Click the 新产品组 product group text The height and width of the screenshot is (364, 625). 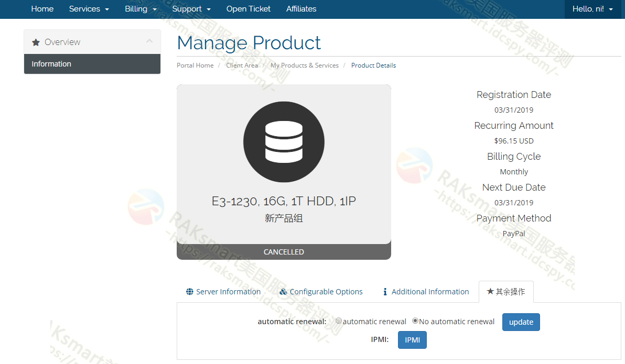[x=284, y=218]
